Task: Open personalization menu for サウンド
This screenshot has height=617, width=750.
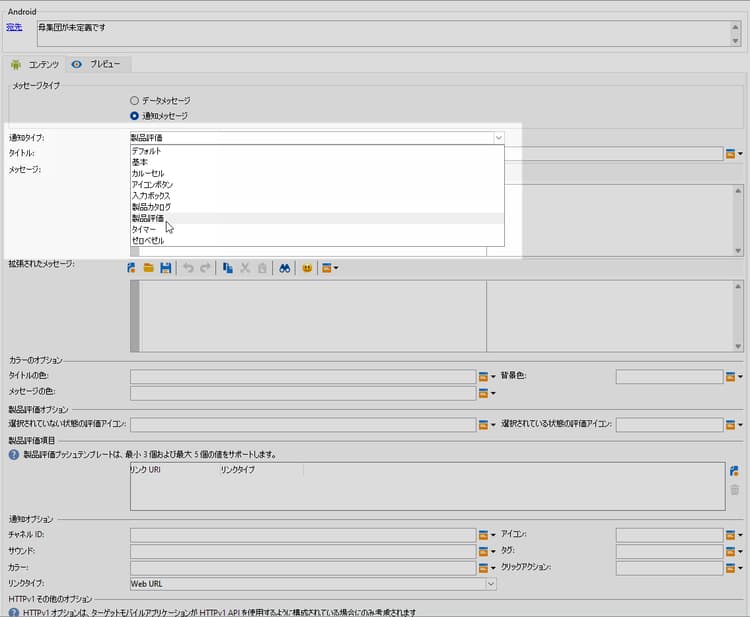Action: 487,551
